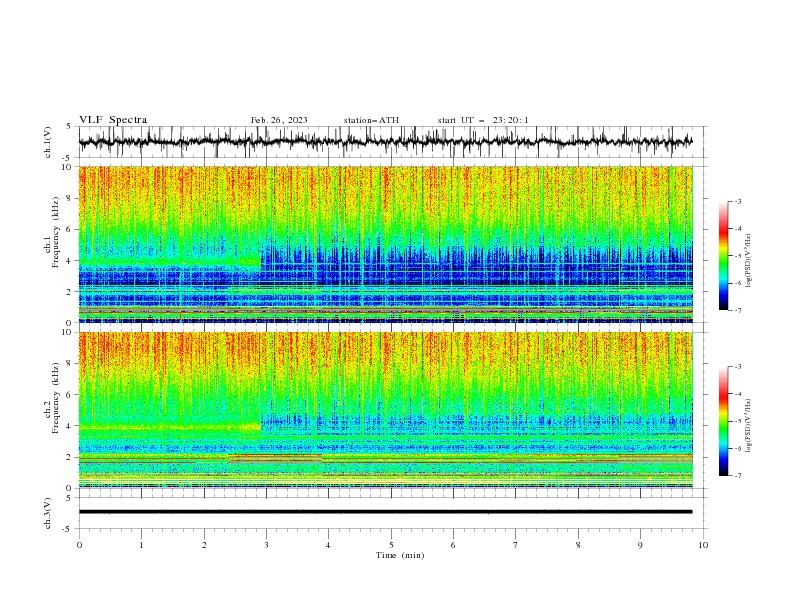Viewport: 792px width, 612px height.
Task: Click the 'ch.3(V)' axis label
Action: pos(48,513)
